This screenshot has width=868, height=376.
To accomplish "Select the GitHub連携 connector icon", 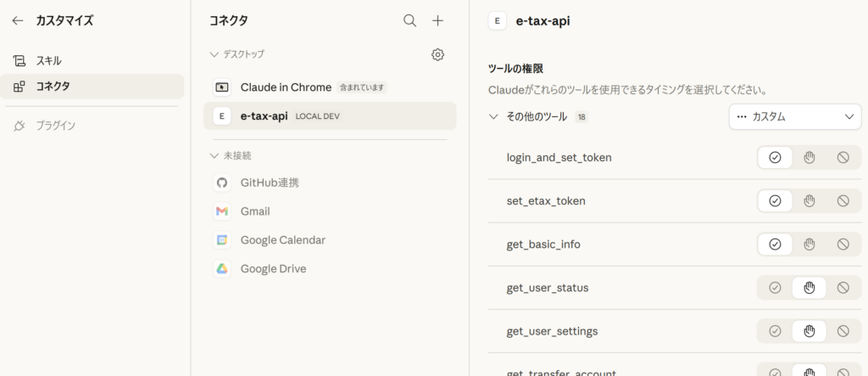I will tap(222, 182).
